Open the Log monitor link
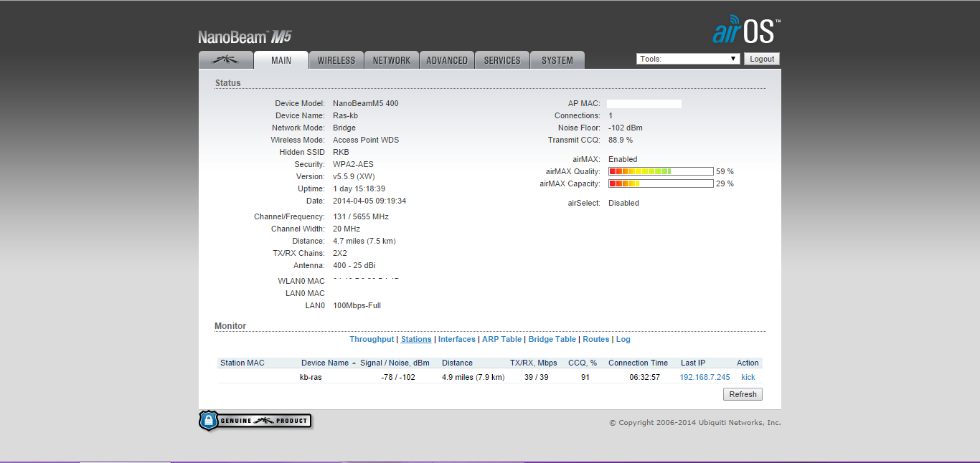This screenshot has height=463, width=980. [623, 339]
